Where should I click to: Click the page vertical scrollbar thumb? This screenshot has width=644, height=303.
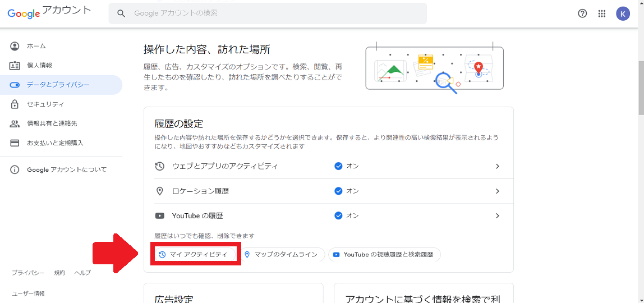pos(641,88)
